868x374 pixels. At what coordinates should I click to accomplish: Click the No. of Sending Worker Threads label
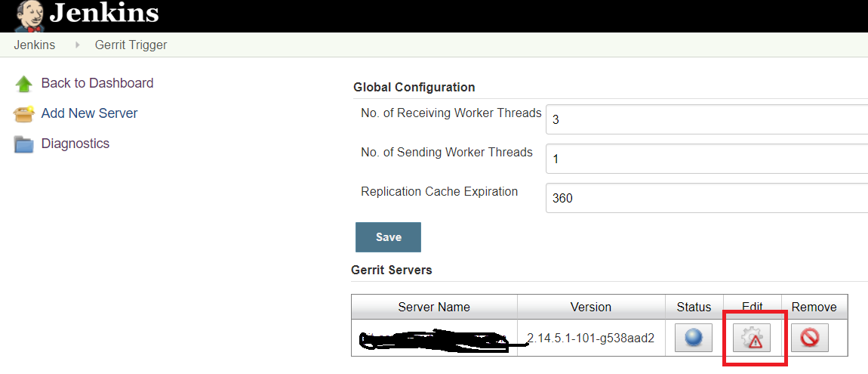(x=447, y=153)
